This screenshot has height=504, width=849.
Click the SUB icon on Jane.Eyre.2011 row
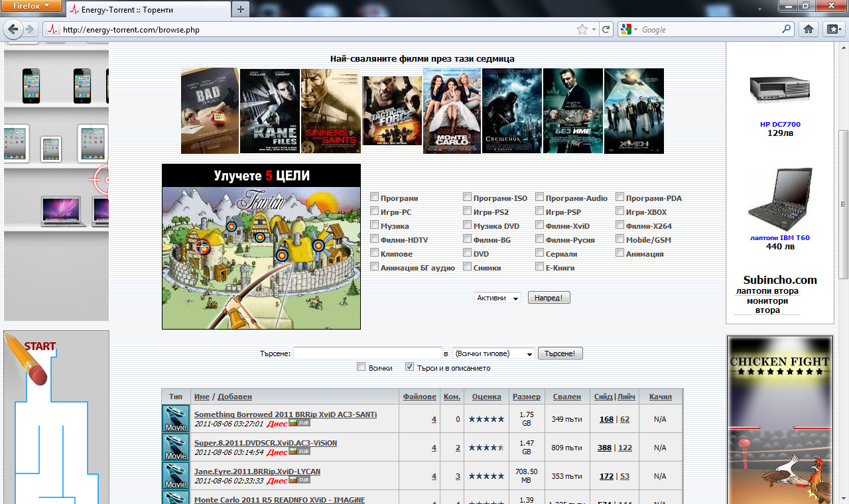[x=304, y=479]
